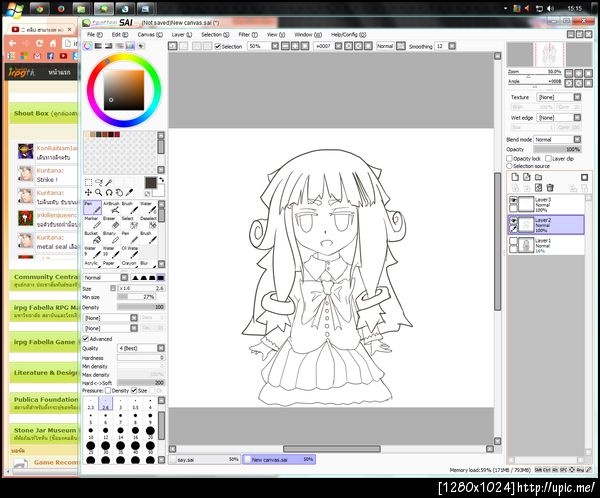Adjust the brush Density slider
Screen dimensions: 600x498
pyautogui.click(x=141, y=307)
